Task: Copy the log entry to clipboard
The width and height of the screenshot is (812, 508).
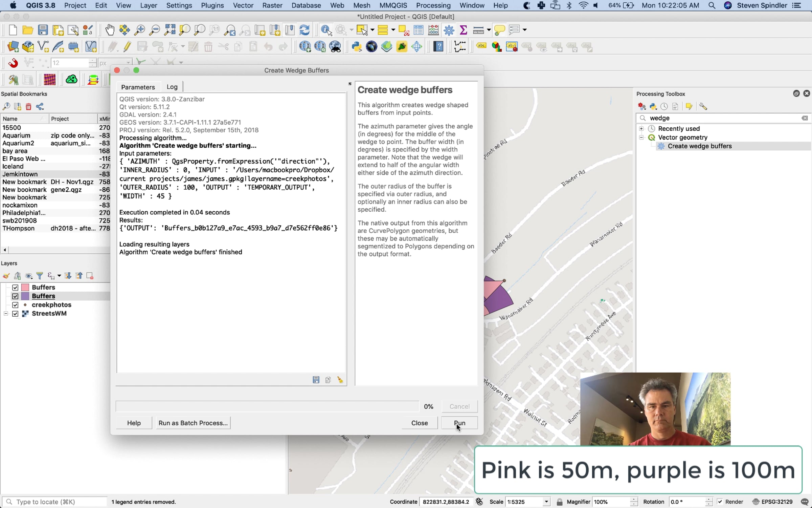Action: pyautogui.click(x=328, y=380)
